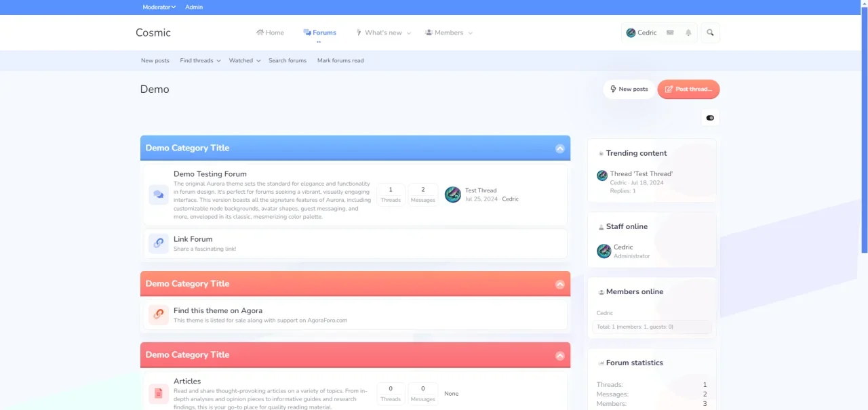Click Cedric's avatar in Staff online
The image size is (868, 410).
pos(604,251)
